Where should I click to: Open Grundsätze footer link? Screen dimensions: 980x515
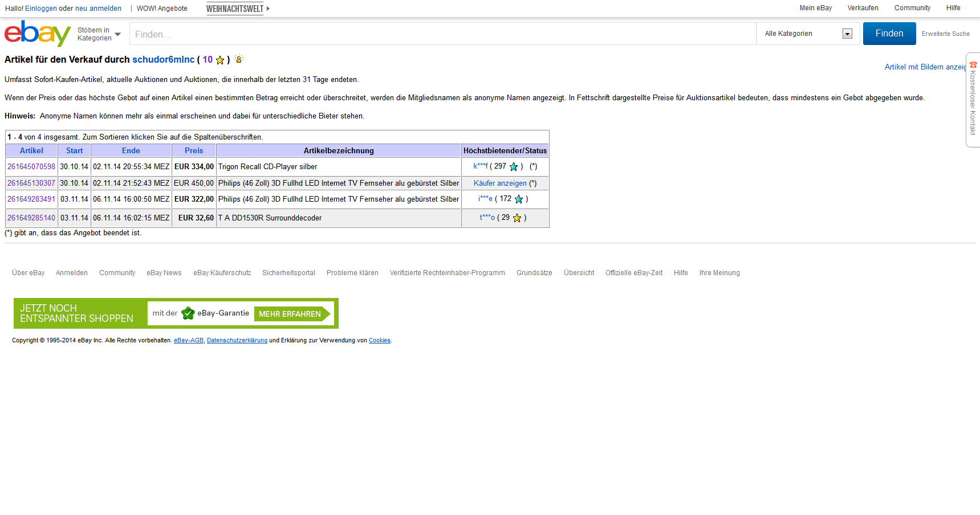534,273
